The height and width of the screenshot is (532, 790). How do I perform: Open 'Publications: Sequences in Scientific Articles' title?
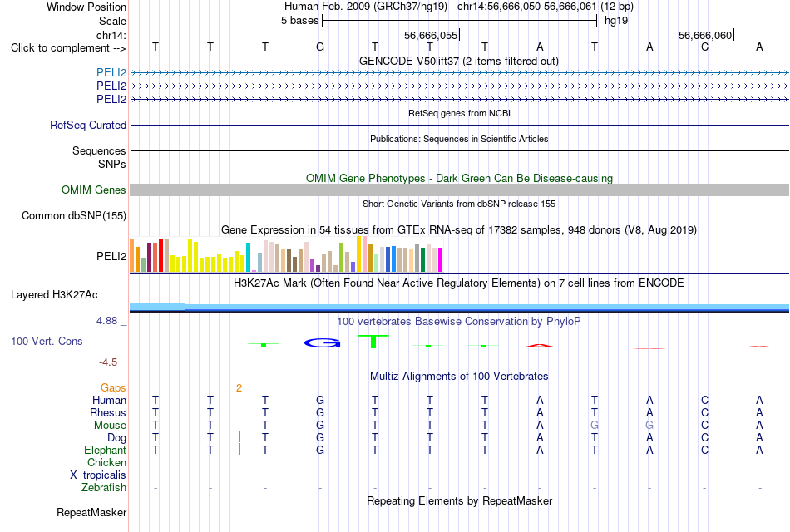pyautogui.click(x=459, y=139)
